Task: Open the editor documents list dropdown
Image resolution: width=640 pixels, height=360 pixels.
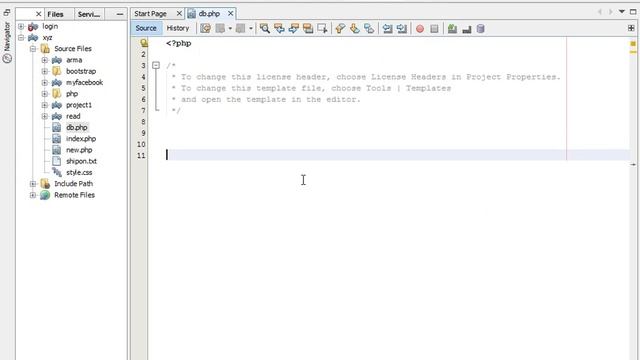Action: tap(622, 12)
